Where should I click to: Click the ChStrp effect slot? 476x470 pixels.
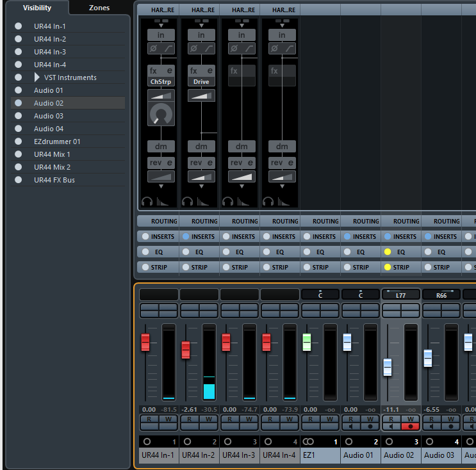(161, 81)
